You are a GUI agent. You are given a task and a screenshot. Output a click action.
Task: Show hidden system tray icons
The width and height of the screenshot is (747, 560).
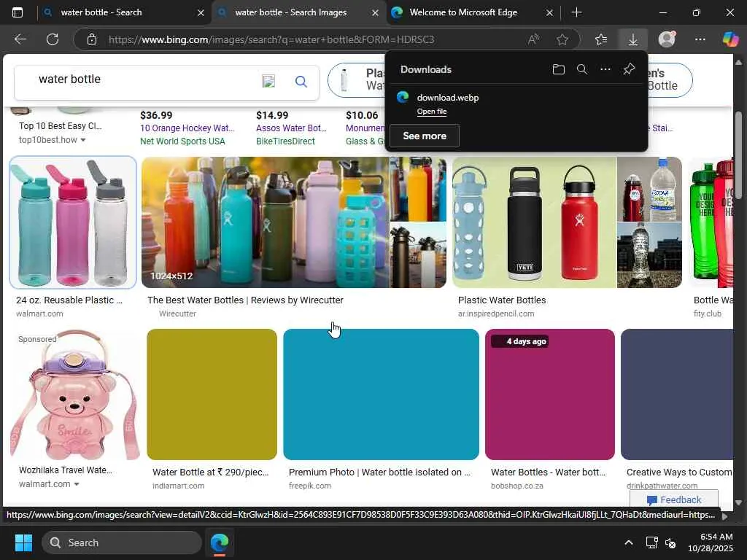[629, 542]
